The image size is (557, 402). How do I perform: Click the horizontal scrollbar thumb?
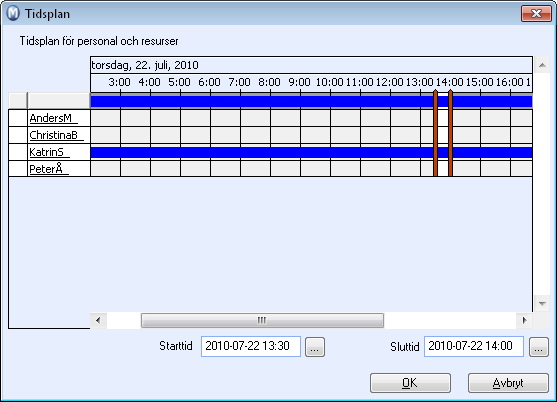[x=262, y=321]
